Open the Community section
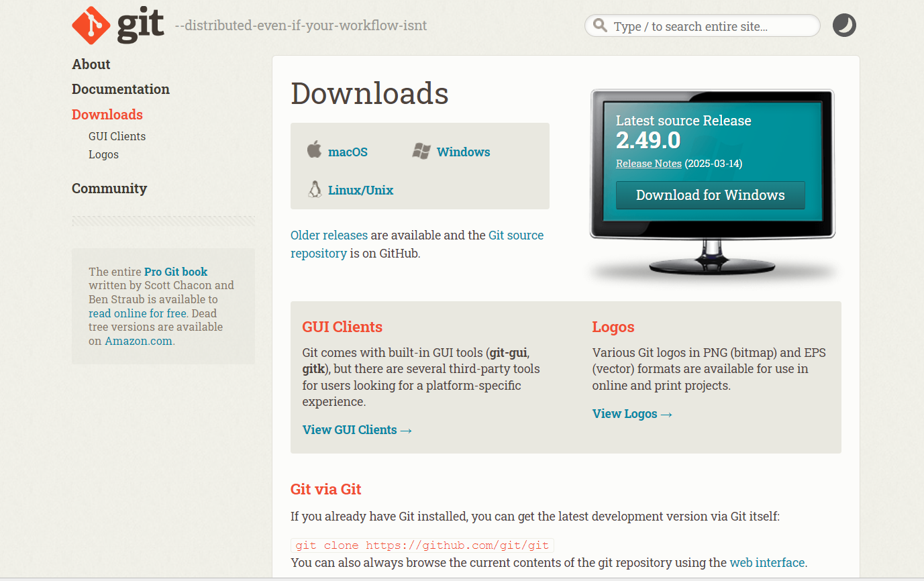The width and height of the screenshot is (924, 581). point(109,189)
